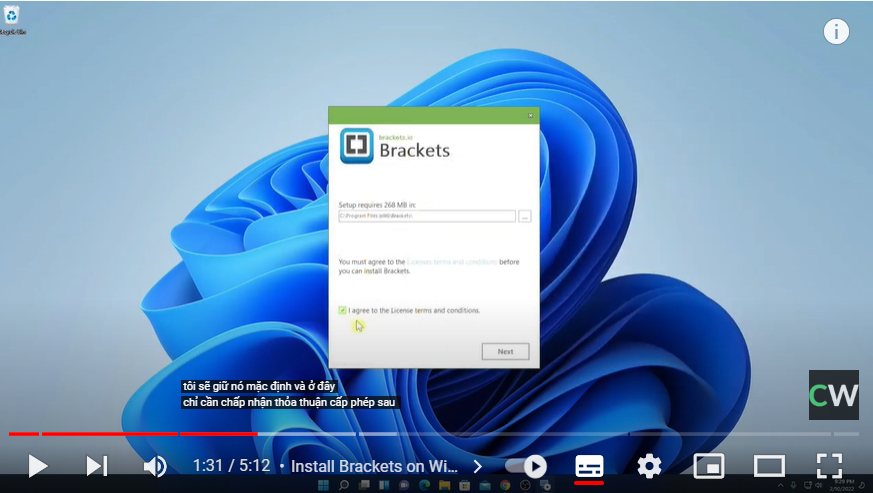
Task: Open the Recycle Bin desktop icon
Action: click(12, 20)
